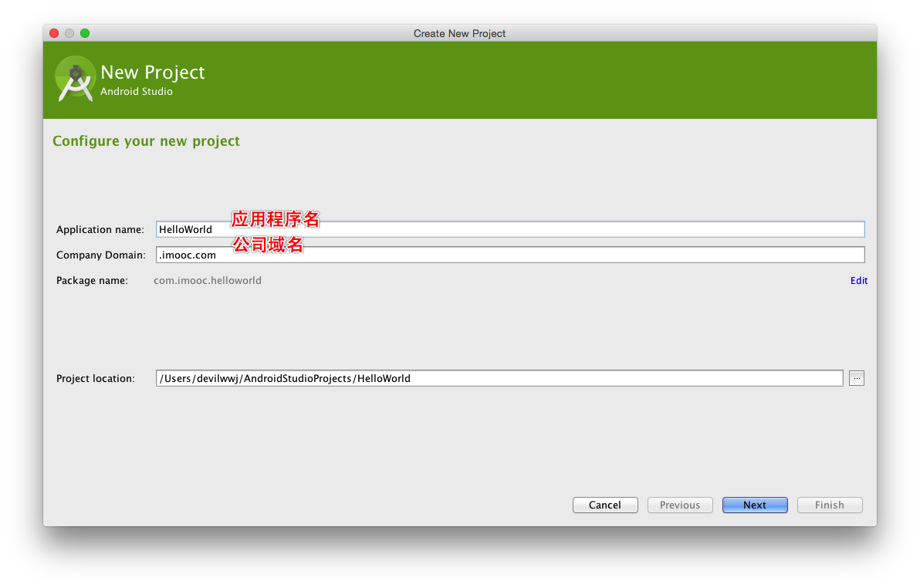Click the 'Create New Project' window title
The height and width of the screenshot is (588, 920).
click(x=459, y=33)
